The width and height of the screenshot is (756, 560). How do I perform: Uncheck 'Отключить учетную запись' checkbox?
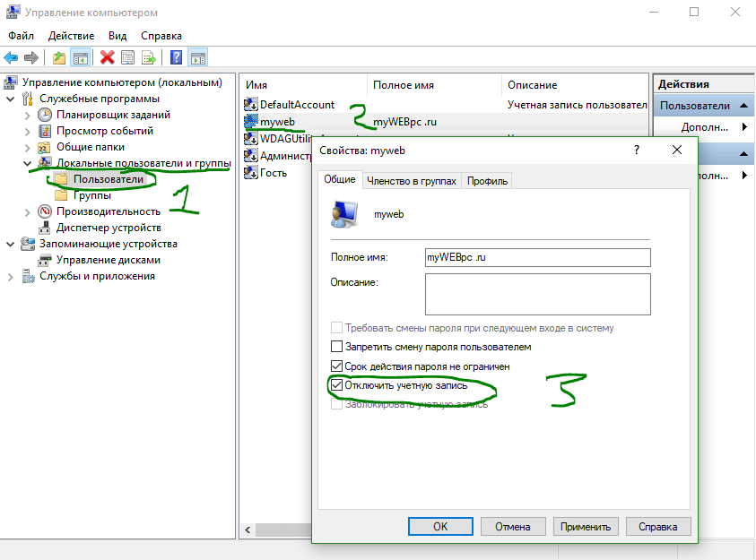tap(336, 385)
